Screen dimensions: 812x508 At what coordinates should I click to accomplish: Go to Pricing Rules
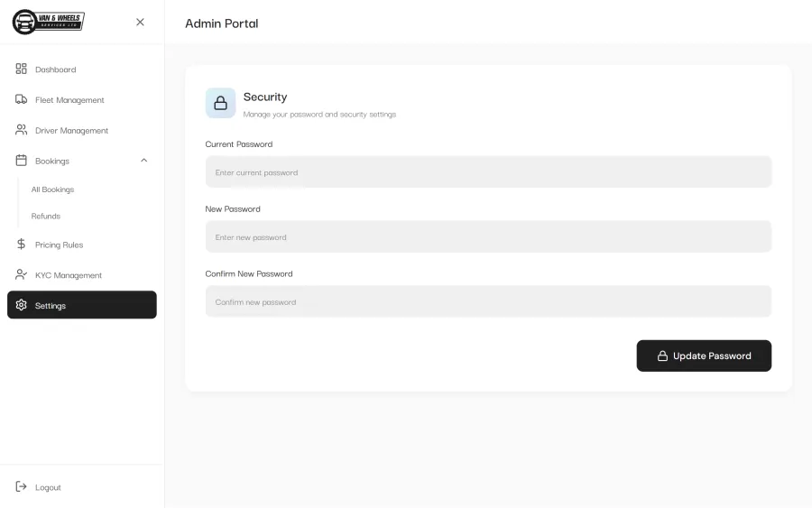(82, 245)
